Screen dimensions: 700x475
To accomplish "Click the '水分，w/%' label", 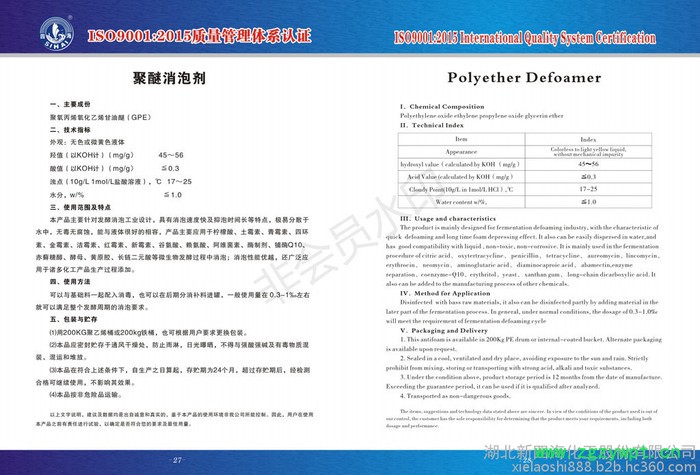I will [x=67, y=195].
